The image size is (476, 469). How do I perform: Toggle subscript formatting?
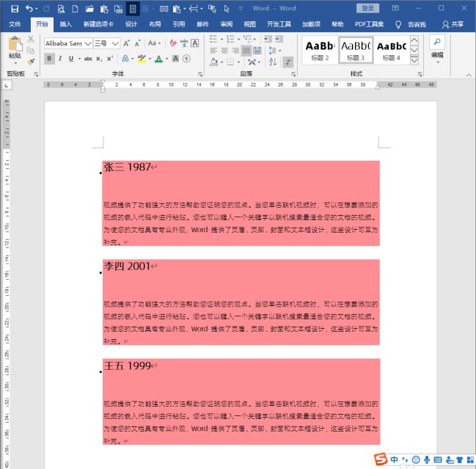[99, 59]
